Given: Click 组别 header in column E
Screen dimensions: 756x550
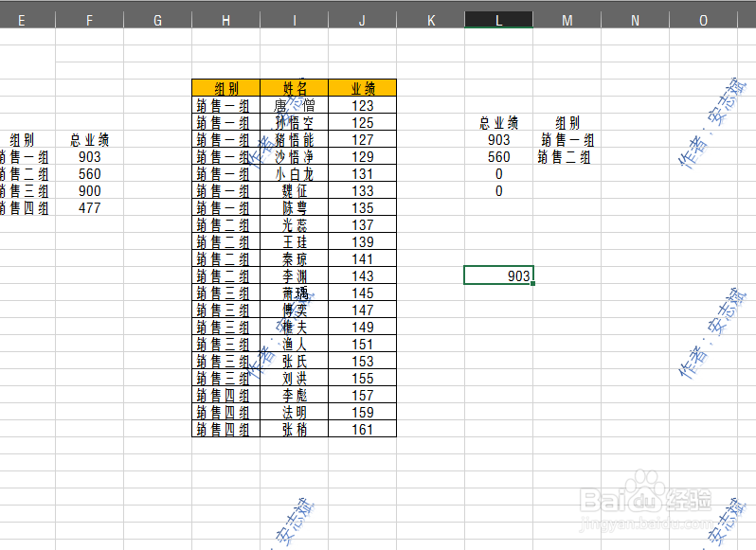Looking at the screenshot, I should click(x=22, y=140).
